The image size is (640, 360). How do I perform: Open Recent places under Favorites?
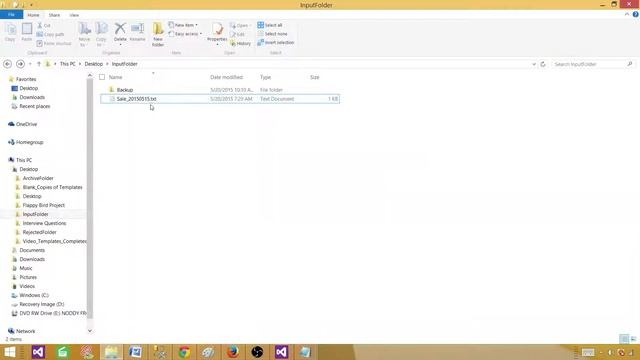coord(35,106)
